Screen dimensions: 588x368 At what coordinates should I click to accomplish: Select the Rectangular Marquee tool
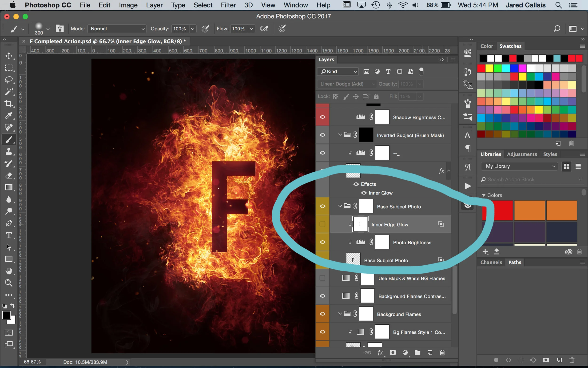point(9,68)
